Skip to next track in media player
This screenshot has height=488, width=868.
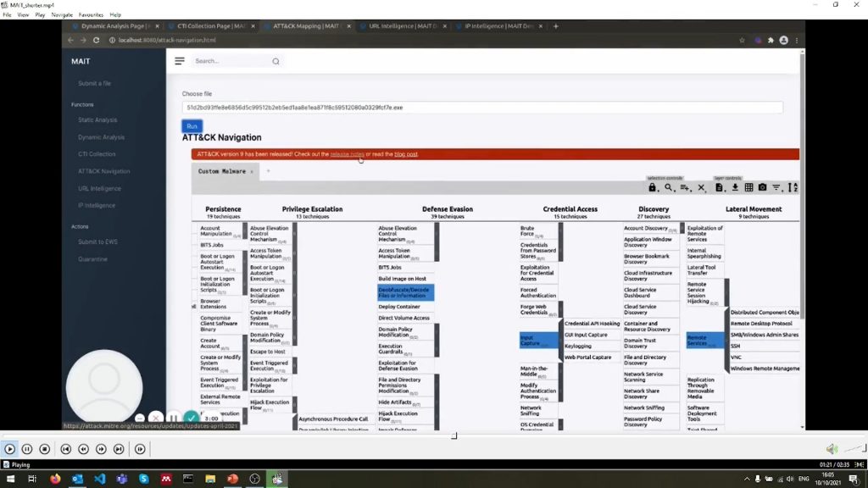click(x=119, y=449)
